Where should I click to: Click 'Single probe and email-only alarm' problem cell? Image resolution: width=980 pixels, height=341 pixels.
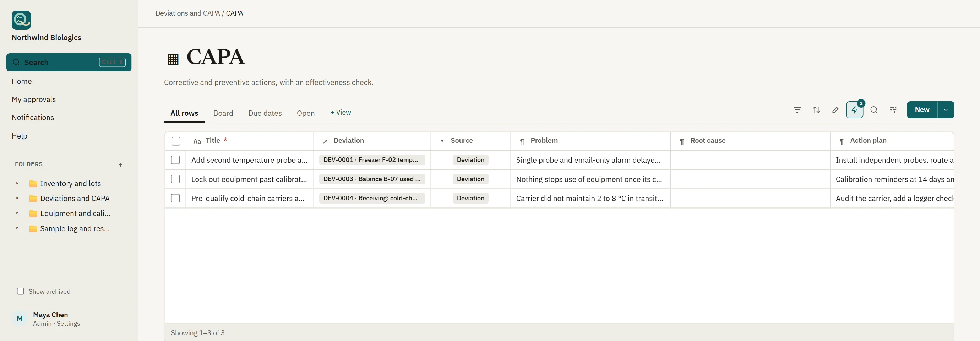[590, 160]
